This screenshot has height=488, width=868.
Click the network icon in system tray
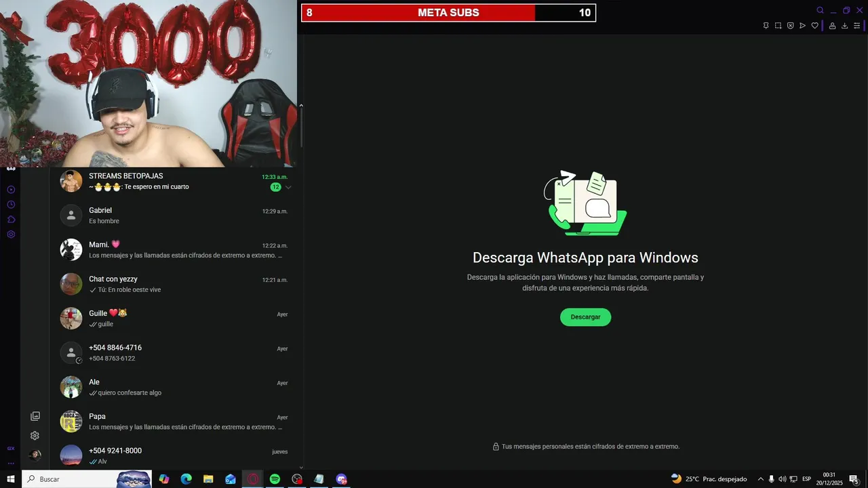[793, 479]
